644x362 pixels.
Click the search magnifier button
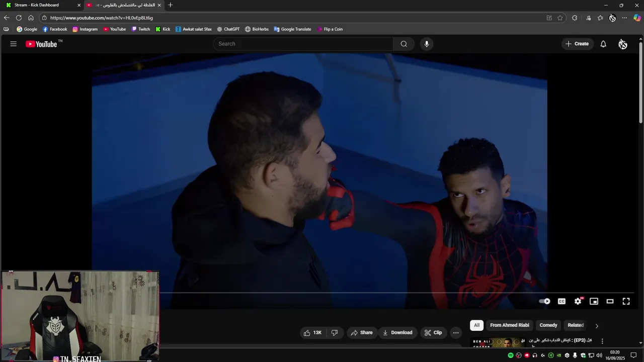click(404, 44)
